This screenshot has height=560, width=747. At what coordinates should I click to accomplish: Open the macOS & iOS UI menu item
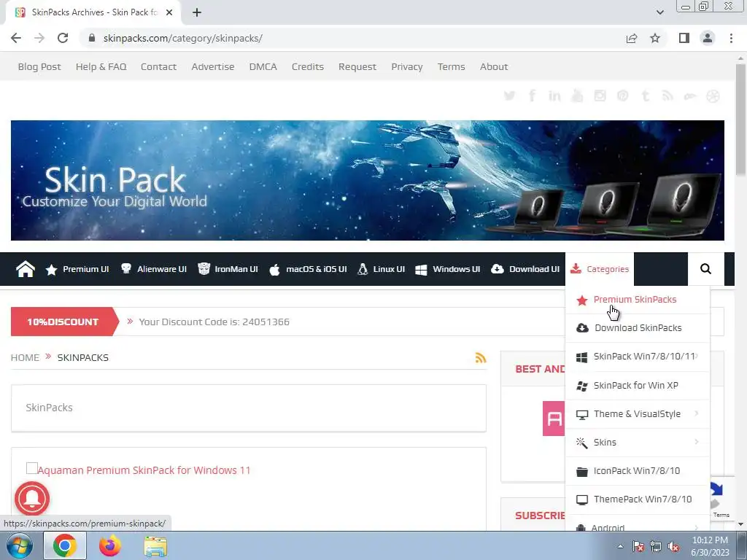pyautogui.click(x=308, y=269)
